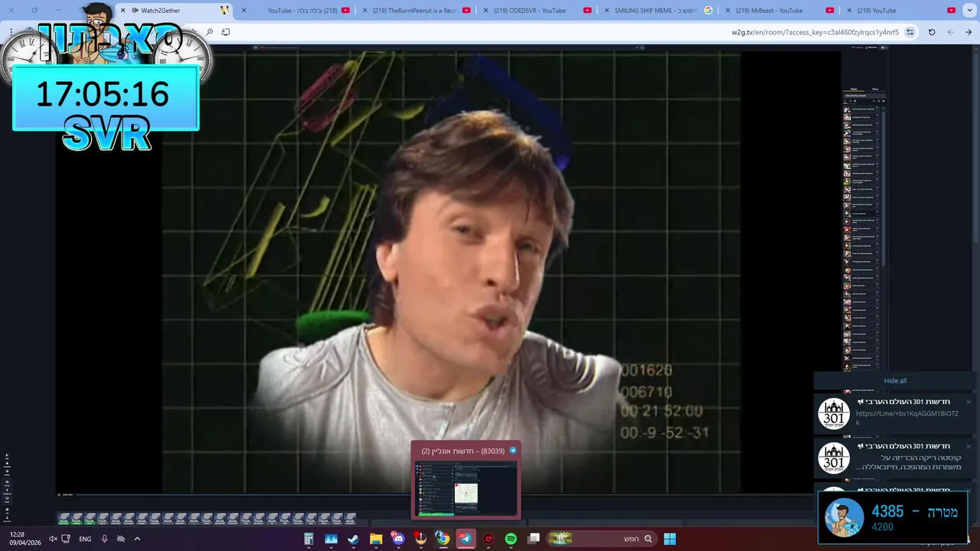Open Google Chrome from the taskbar

click(x=443, y=539)
